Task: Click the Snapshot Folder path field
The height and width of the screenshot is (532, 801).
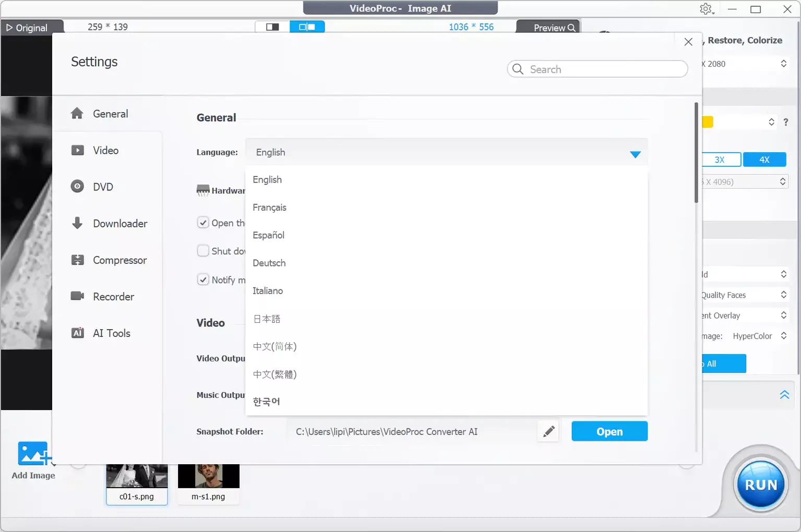Action: click(x=411, y=432)
